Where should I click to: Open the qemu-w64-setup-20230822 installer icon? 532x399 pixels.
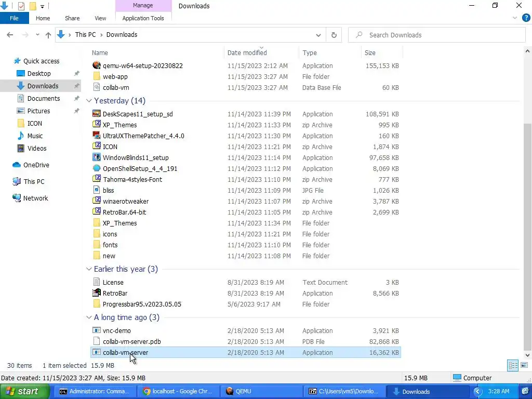[x=97, y=65]
